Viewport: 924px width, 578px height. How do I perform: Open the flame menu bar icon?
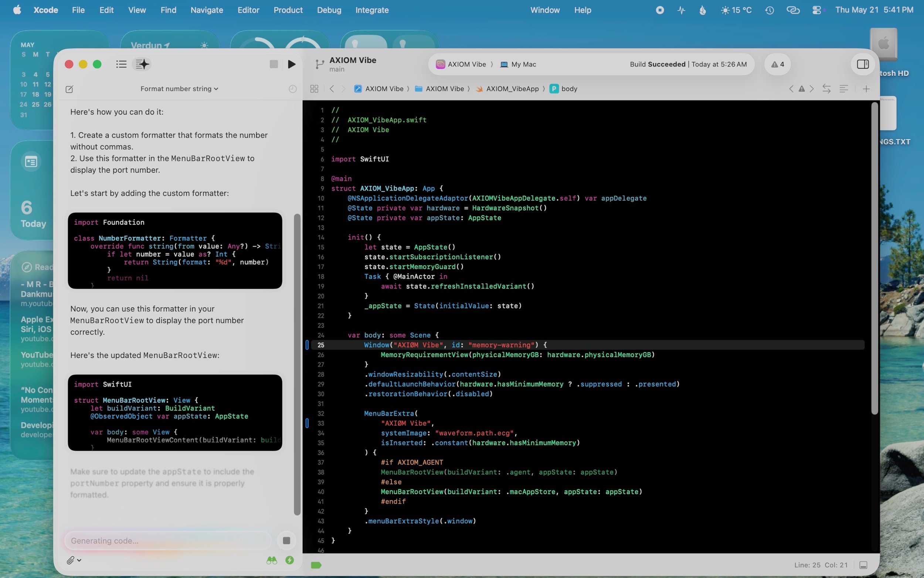[x=703, y=10]
